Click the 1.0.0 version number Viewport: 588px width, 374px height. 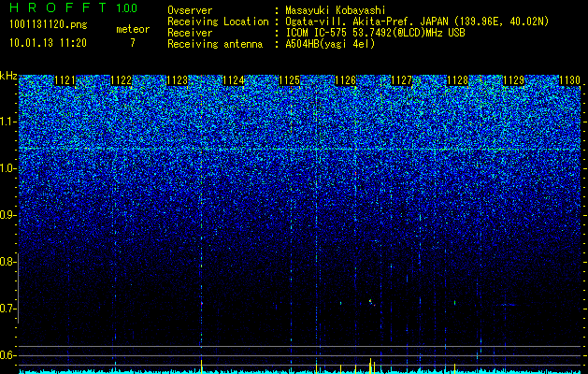pyautogui.click(x=126, y=8)
